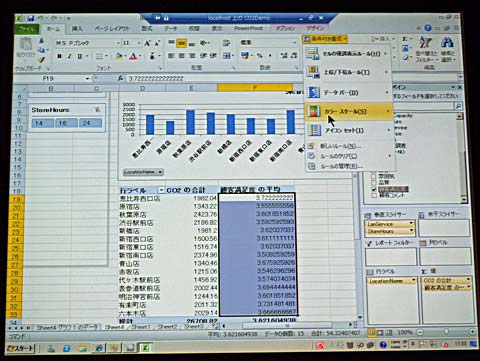
Task: Click the Excel icon in the taskbar
Action: pos(145,348)
